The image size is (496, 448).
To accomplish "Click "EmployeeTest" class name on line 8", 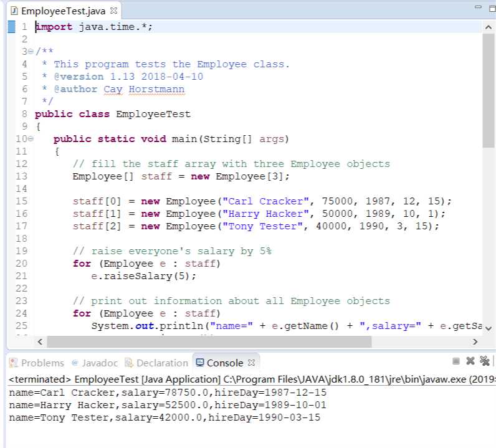I will 153,114.
